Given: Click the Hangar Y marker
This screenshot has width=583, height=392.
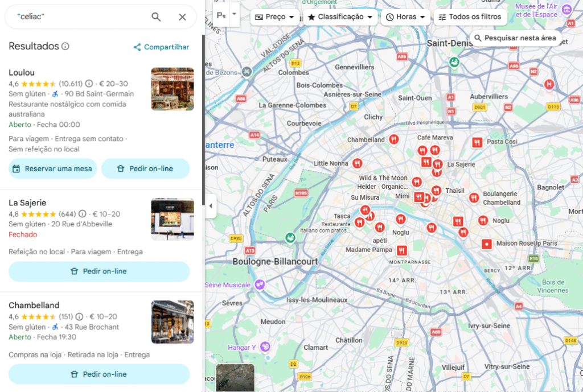Looking at the screenshot, I should click(265, 346).
